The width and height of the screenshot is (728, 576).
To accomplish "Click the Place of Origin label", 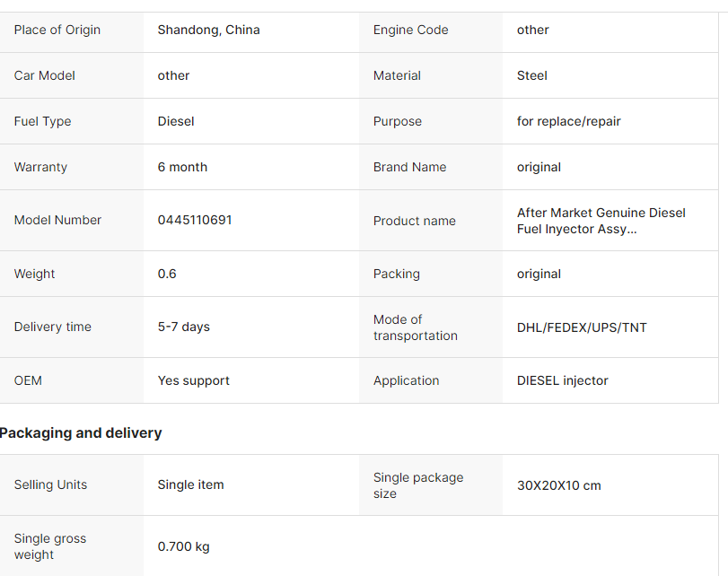I will point(57,30).
